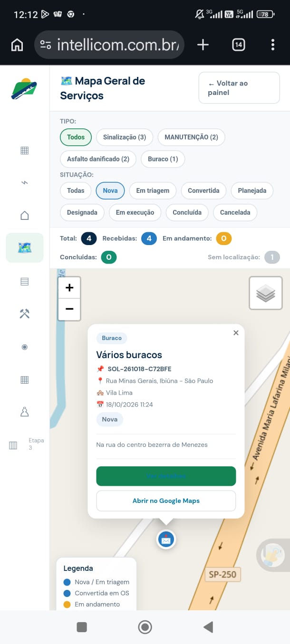Open the list rows icon in the sidebar
Viewport: 290px width, 644px height.
click(25, 282)
